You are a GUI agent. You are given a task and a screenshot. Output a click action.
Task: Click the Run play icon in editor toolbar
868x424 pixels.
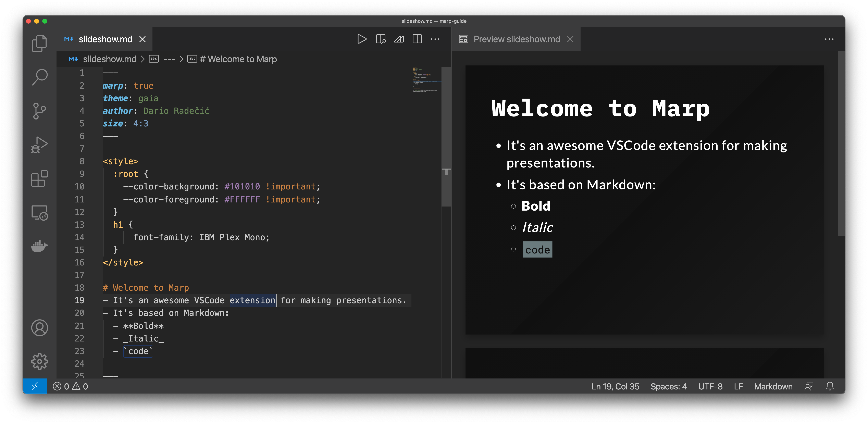click(x=362, y=39)
